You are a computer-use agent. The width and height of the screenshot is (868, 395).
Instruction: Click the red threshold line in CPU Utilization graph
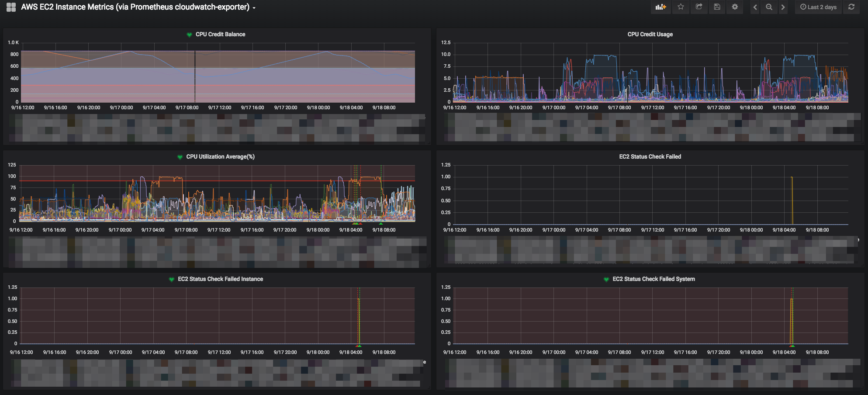218,181
